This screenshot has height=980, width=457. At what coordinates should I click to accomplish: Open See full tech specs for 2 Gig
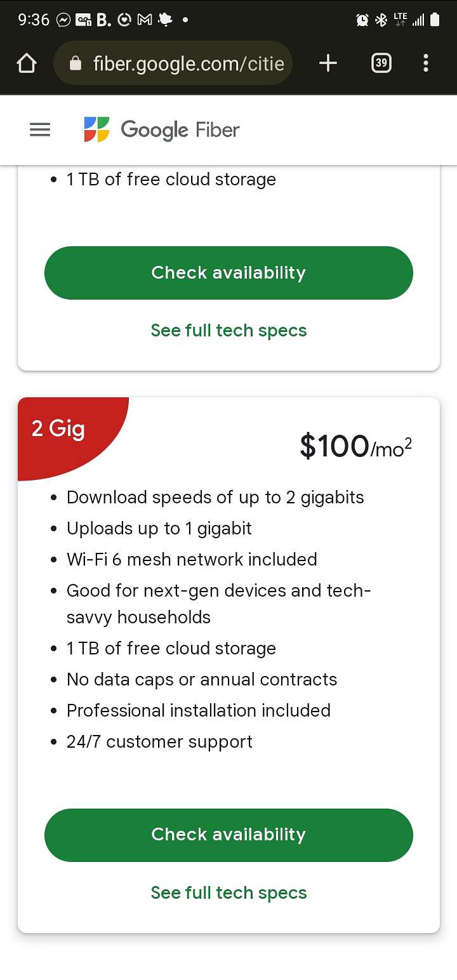click(228, 893)
